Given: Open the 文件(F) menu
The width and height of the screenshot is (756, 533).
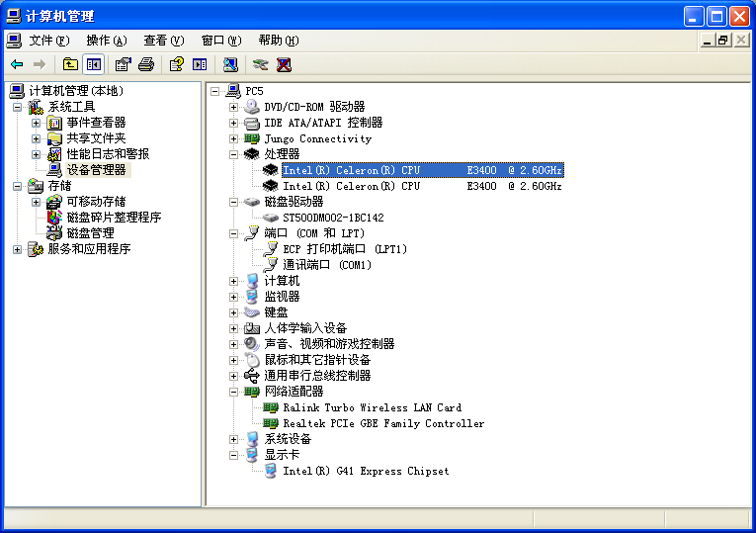Looking at the screenshot, I should coord(48,41).
